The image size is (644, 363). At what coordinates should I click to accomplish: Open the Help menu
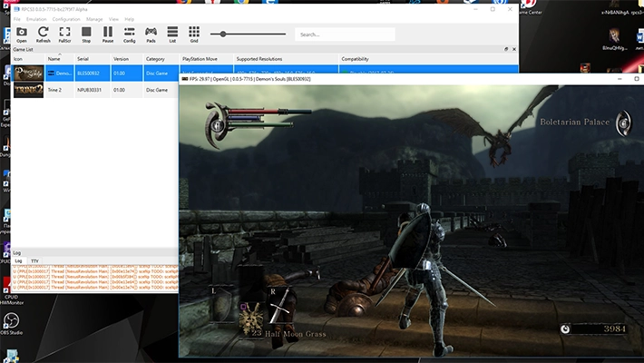tap(129, 19)
